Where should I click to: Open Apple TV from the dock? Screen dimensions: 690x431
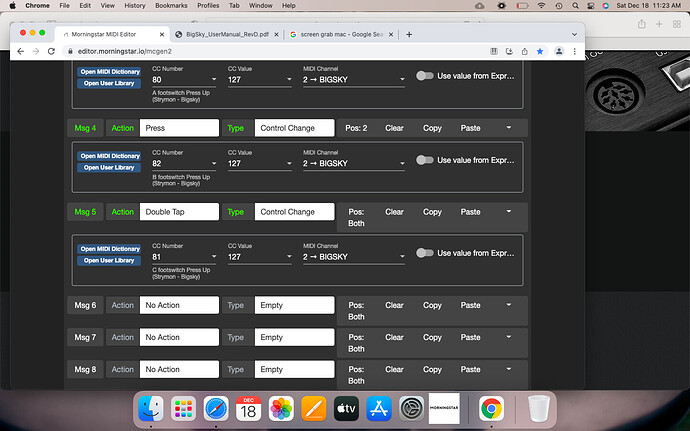pos(346,409)
